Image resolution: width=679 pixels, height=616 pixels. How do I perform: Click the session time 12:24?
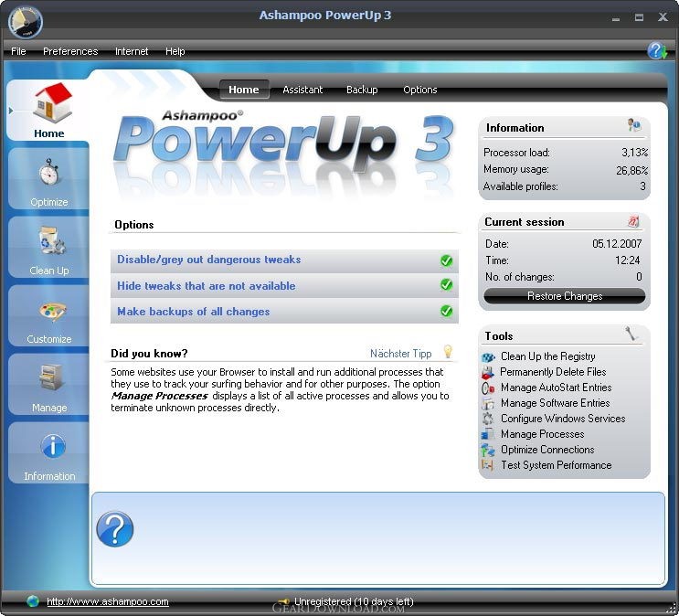click(x=627, y=260)
